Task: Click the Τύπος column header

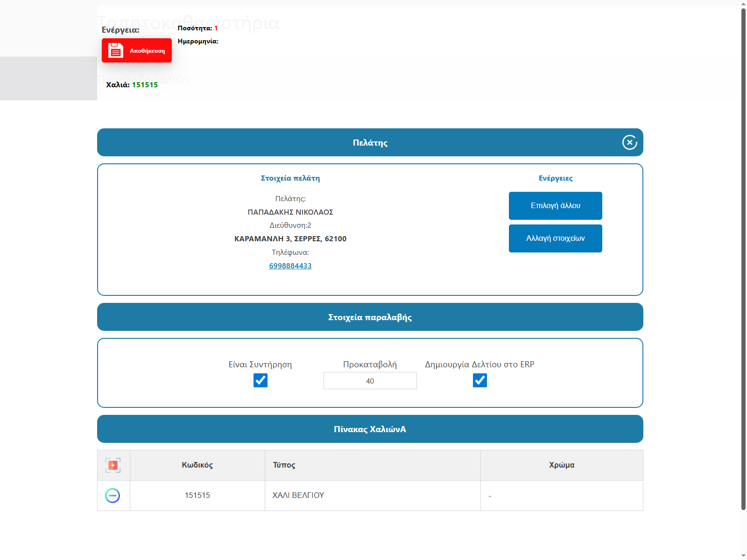Action: pos(373,465)
